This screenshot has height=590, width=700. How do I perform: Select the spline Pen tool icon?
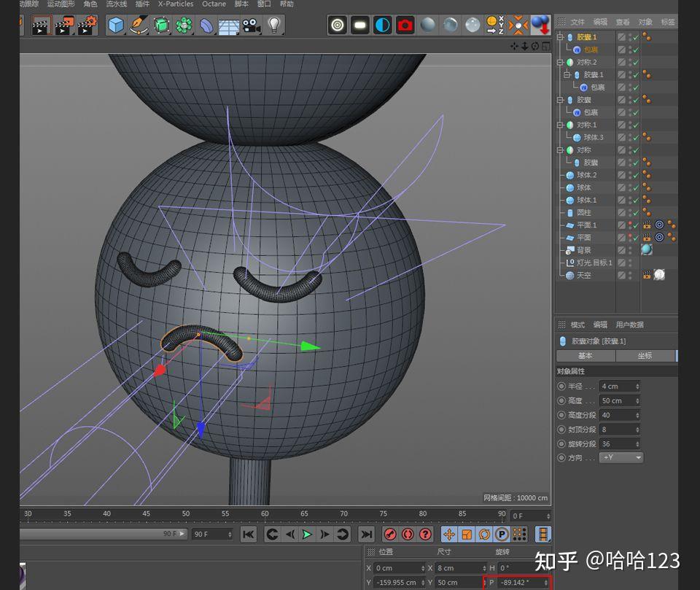pyautogui.click(x=139, y=26)
